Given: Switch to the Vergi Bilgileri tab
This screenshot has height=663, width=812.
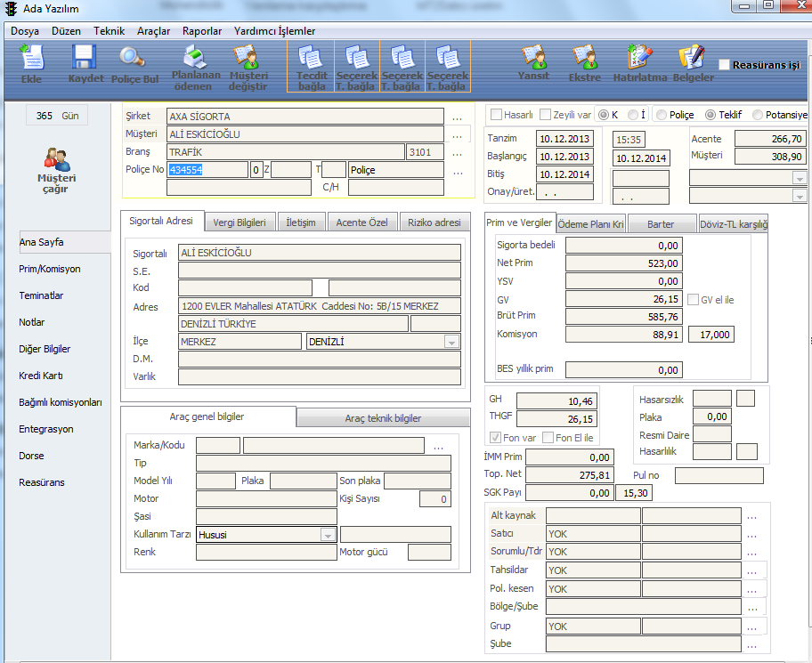Looking at the screenshot, I should (x=240, y=222).
